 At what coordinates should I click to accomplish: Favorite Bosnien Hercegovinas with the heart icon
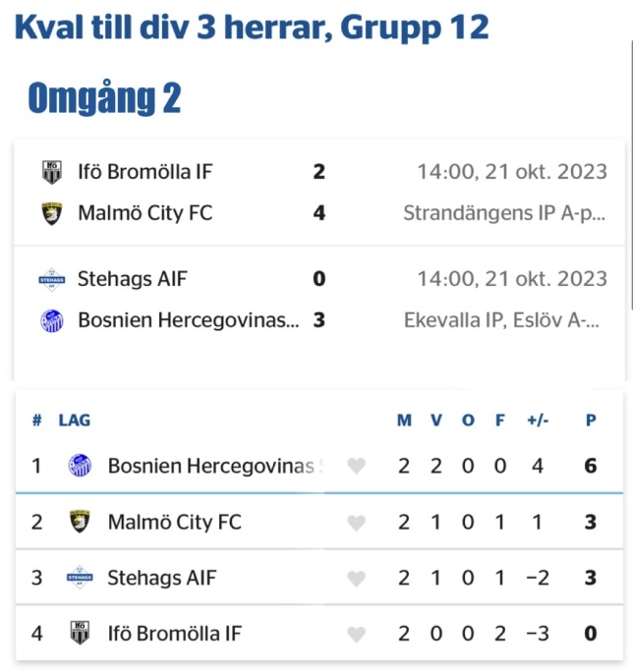(x=356, y=466)
